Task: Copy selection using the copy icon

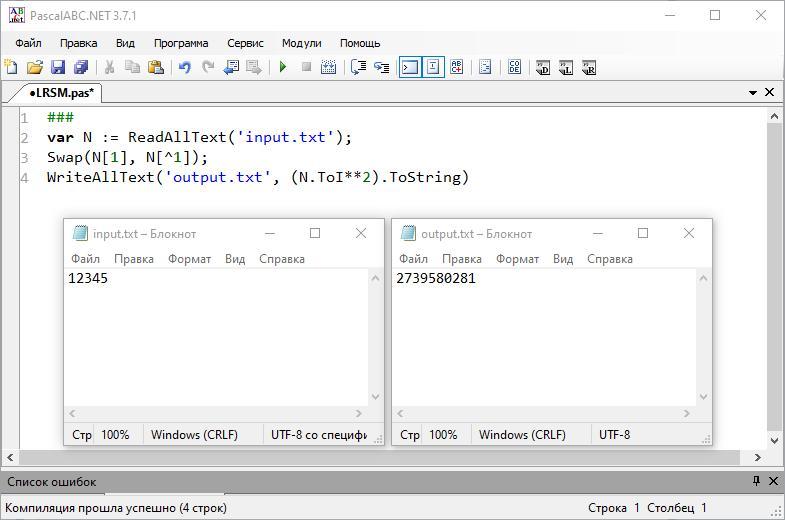Action: point(133,67)
